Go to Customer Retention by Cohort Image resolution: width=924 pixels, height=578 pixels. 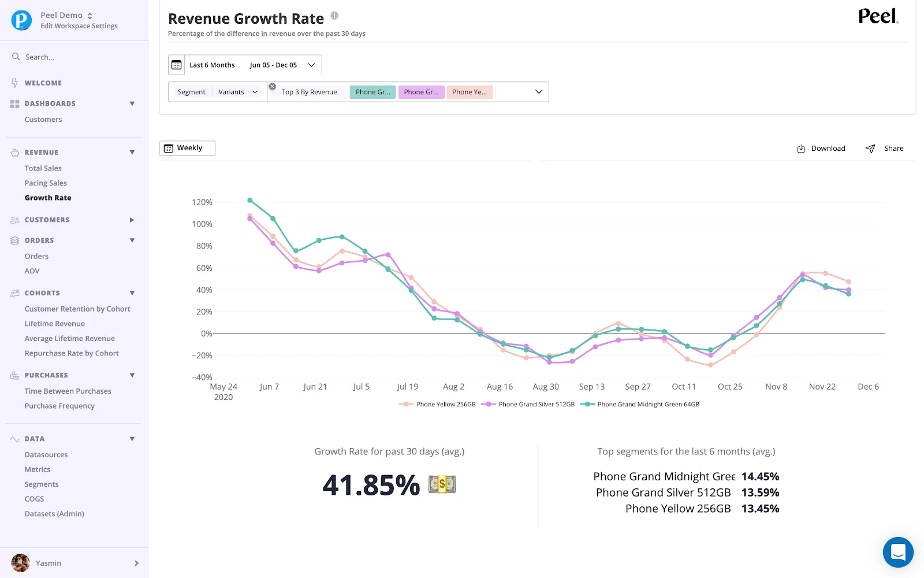click(x=77, y=309)
